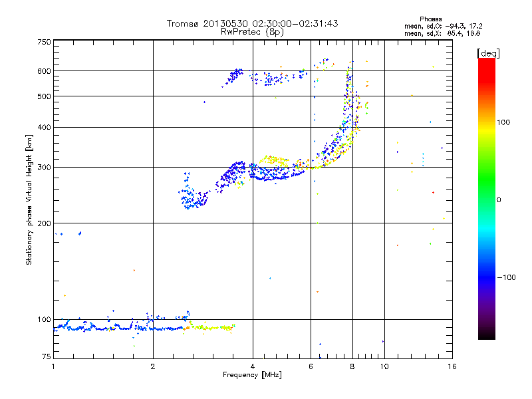Click the 'mean, sd,X: 85.4, 18.8' line
Image resolution: width=532 pixels, height=399 pixels.
442,33
